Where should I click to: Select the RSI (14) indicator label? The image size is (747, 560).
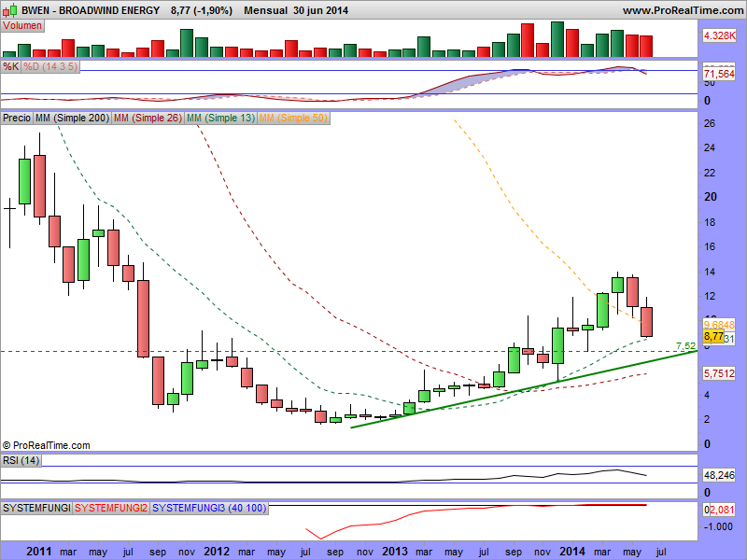click(21, 460)
